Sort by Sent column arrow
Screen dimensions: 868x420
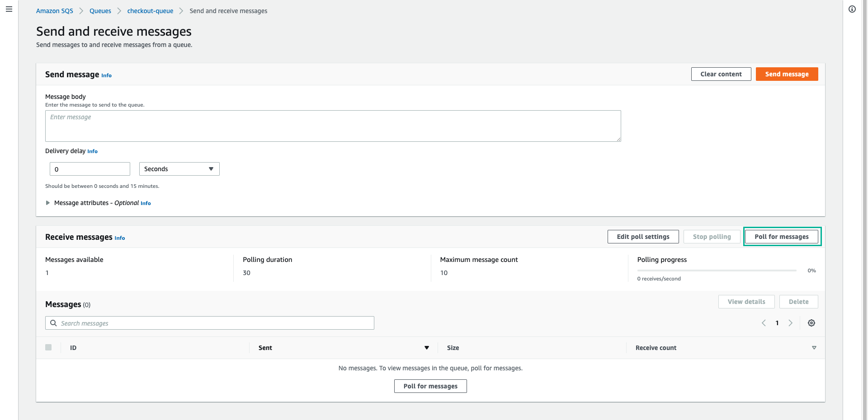[426, 348]
